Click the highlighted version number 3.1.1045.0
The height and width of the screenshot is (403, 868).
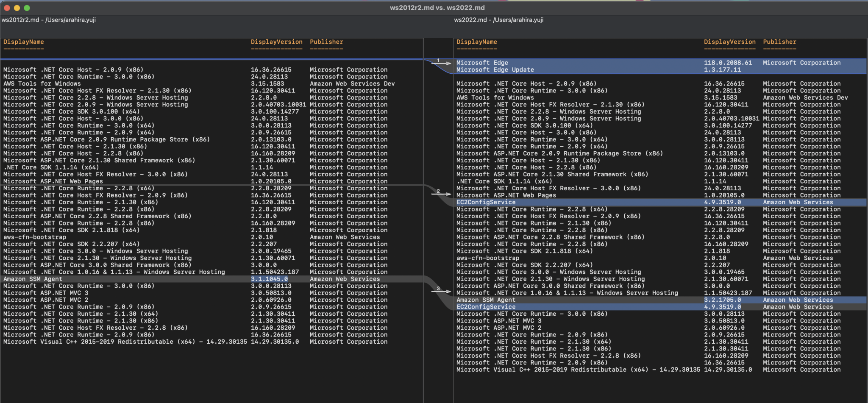pyautogui.click(x=270, y=279)
